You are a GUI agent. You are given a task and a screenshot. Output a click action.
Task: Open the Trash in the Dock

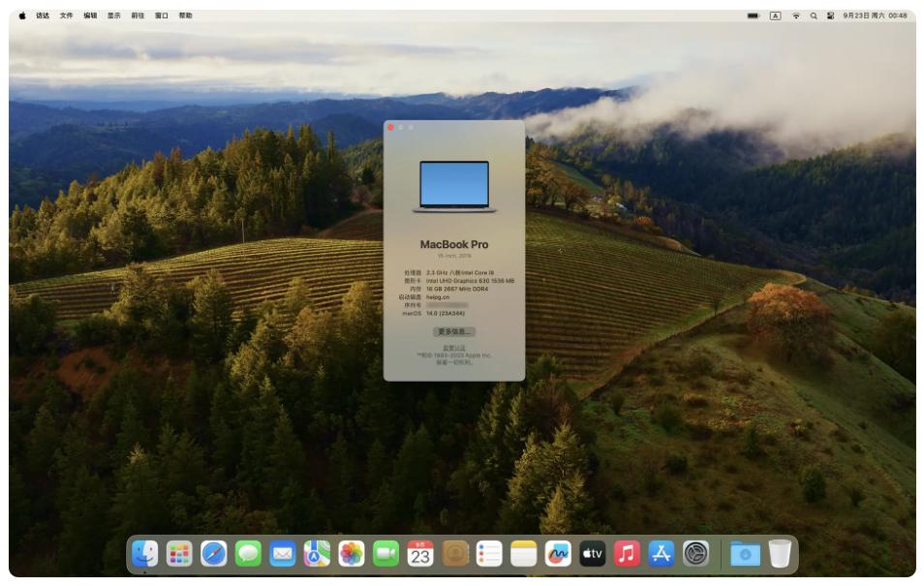tap(780, 554)
